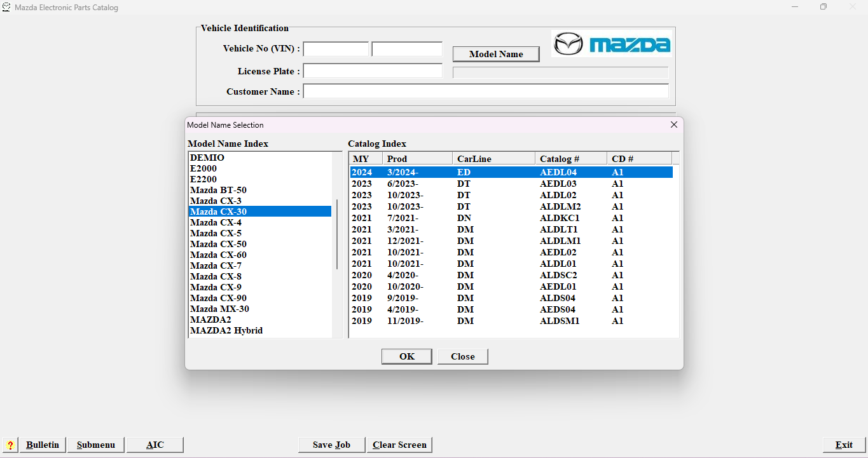Sort by the Catalog # column header
This screenshot has width=868, height=458.
tap(571, 159)
